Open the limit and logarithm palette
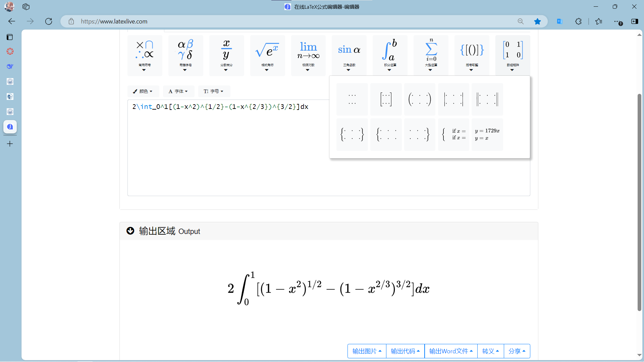 (x=308, y=55)
